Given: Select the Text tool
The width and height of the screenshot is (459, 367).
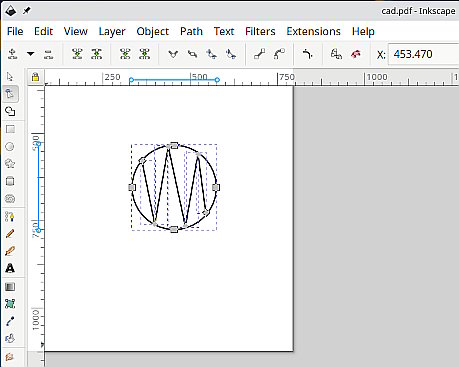Looking at the screenshot, I should (x=10, y=268).
